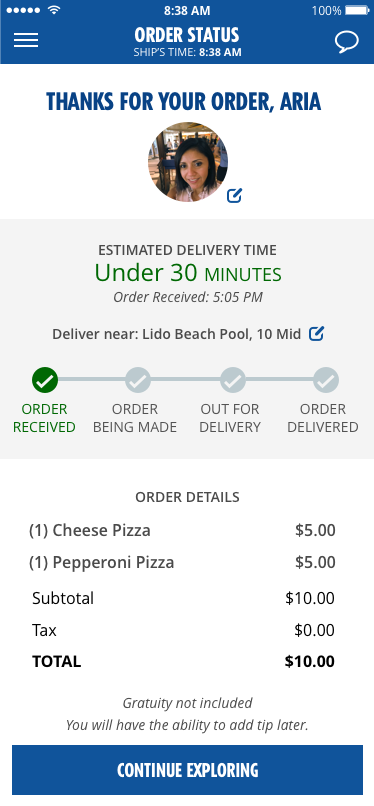Tap the Total $10.00 amount
The height and width of the screenshot is (806, 374).
[310, 661]
